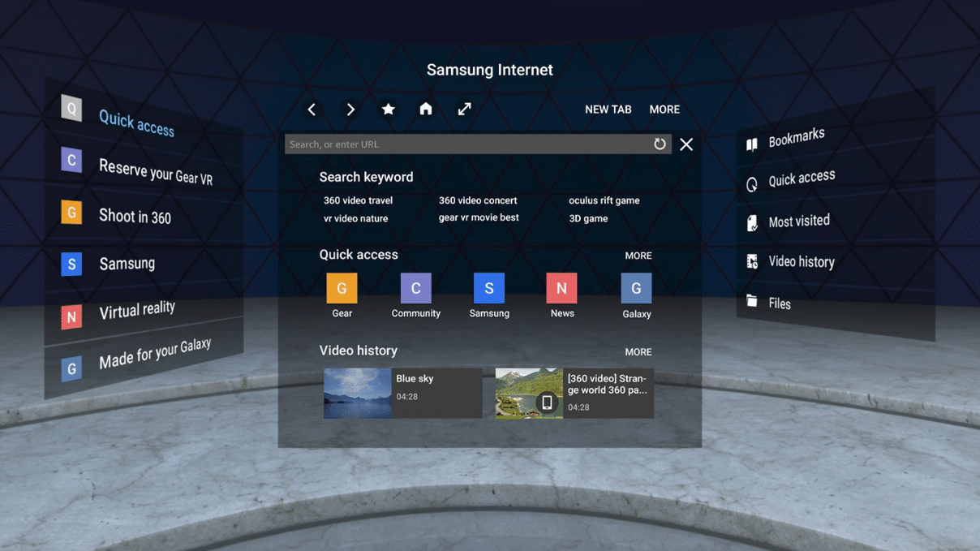Show MORE Quick access items
Screen dimensions: 980x551
638,256
